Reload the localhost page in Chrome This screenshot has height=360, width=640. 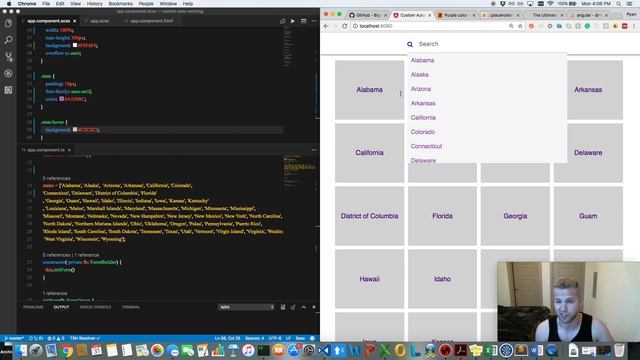(x=344, y=26)
